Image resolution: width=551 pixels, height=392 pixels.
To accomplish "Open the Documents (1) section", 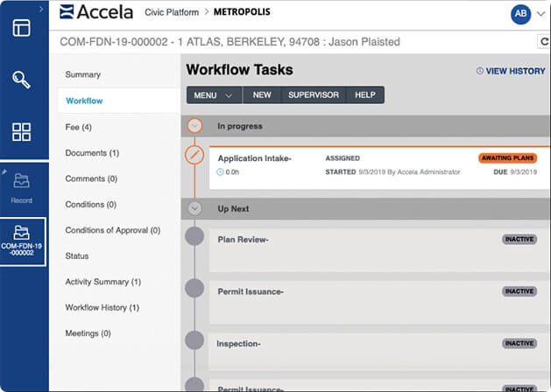I will pos(92,153).
